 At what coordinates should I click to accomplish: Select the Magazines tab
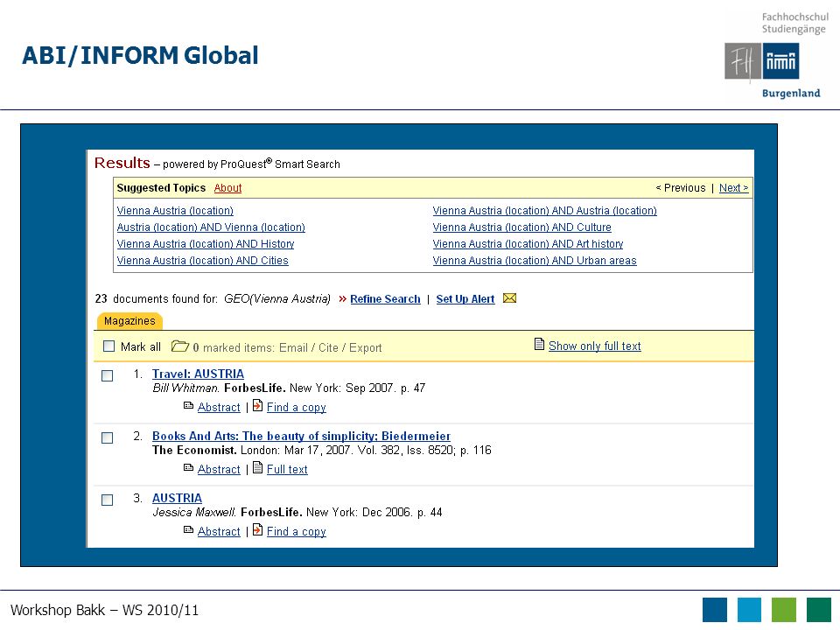pos(129,321)
